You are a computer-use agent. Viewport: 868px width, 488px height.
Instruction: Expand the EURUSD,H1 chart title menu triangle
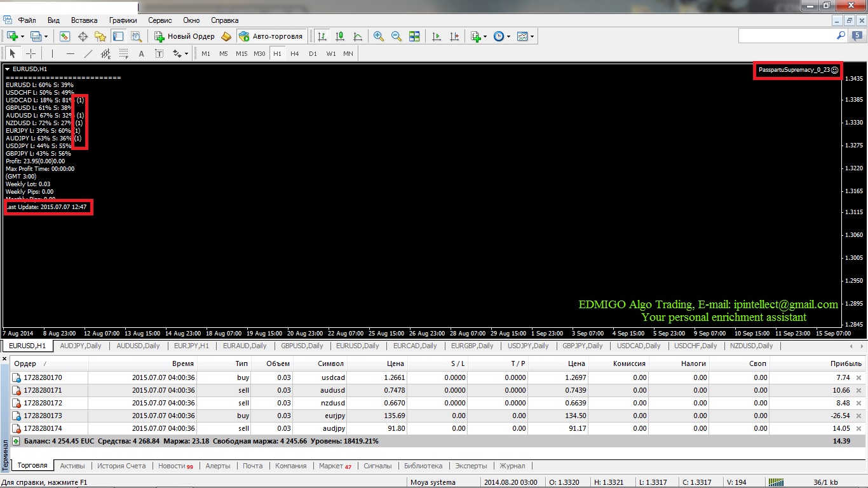pos(7,69)
